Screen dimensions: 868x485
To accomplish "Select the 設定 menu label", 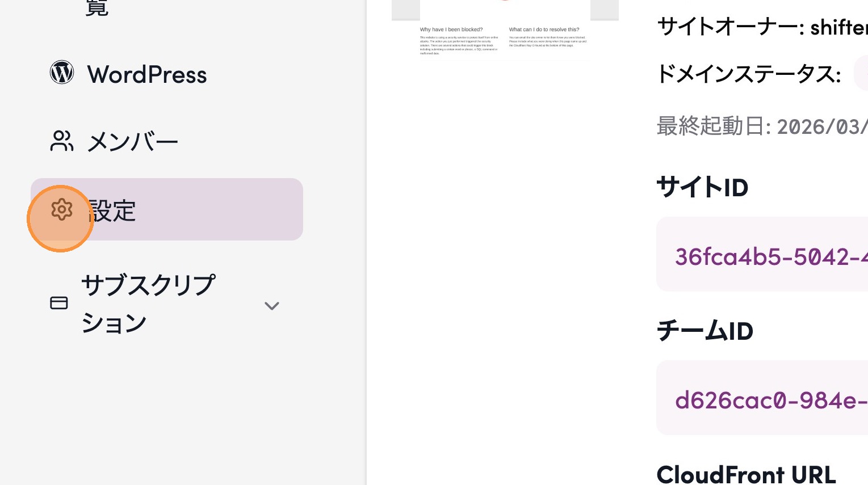I will click(112, 211).
